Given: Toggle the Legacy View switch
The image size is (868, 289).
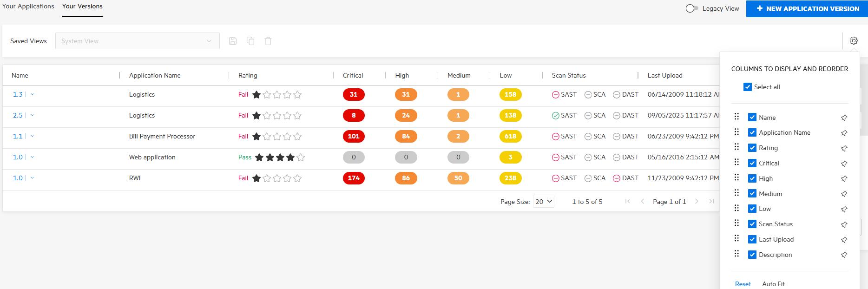Looking at the screenshot, I should [x=692, y=8].
